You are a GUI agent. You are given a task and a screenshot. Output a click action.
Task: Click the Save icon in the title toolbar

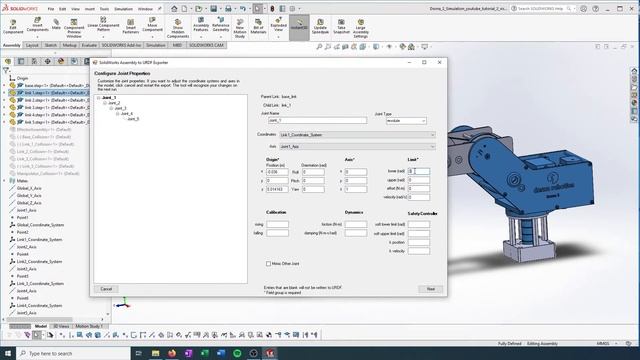tap(213, 9)
